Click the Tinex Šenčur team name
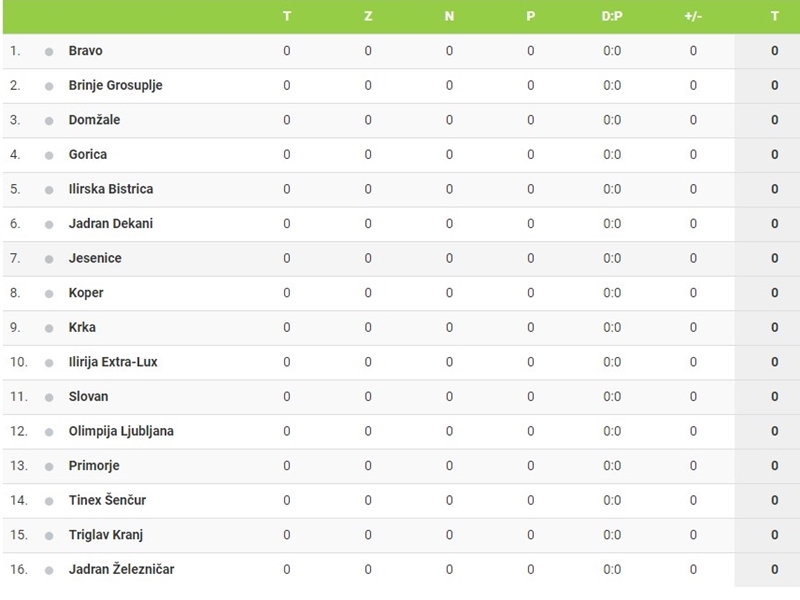Viewport: 800px width, 600px height. click(107, 500)
